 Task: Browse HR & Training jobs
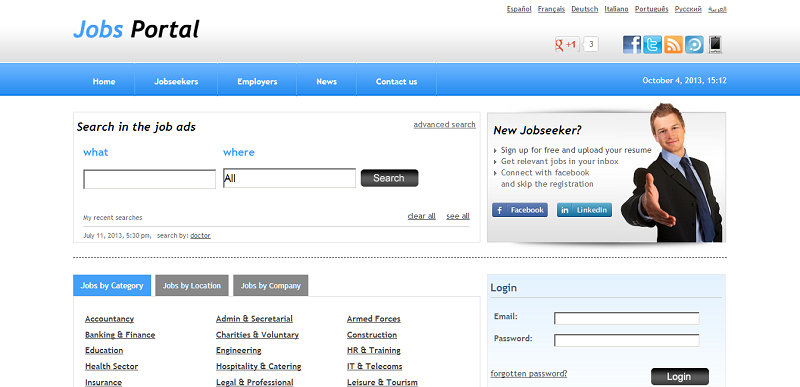pyautogui.click(x=373, y=351)
